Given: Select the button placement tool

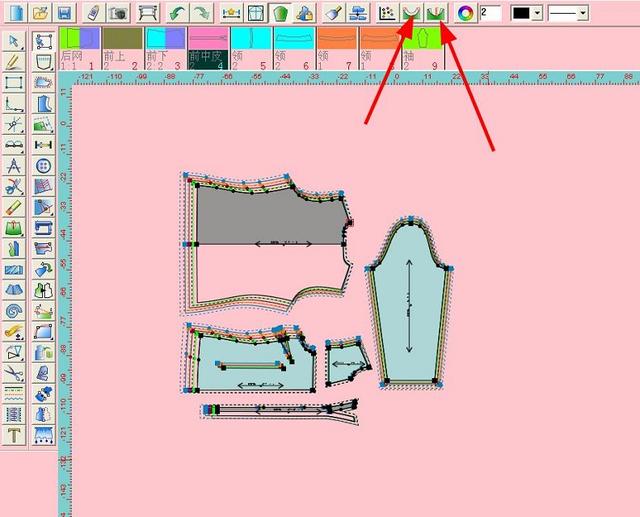Looking at the screenshot, I should pyautogui.click(x=43, y=166).
